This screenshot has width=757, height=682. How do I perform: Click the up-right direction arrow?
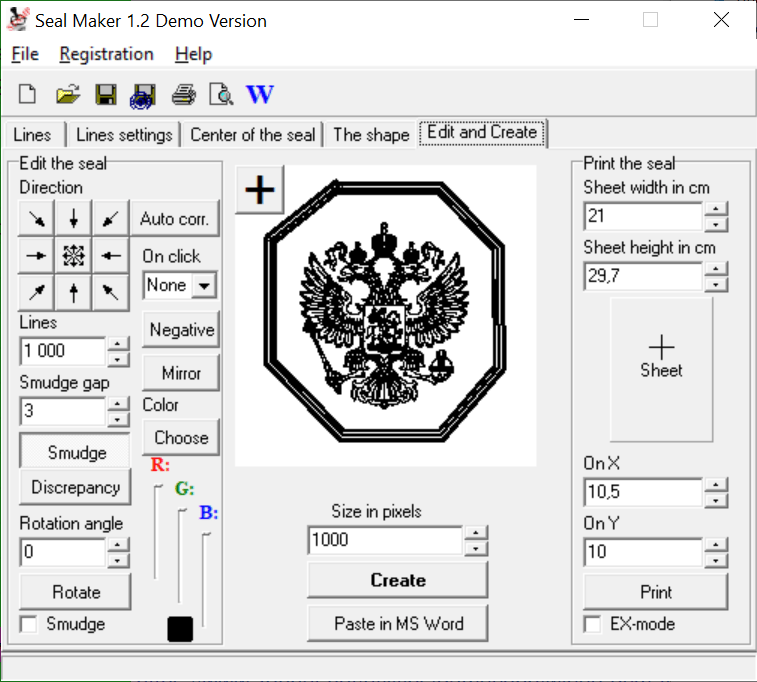[x=36, y=292]
